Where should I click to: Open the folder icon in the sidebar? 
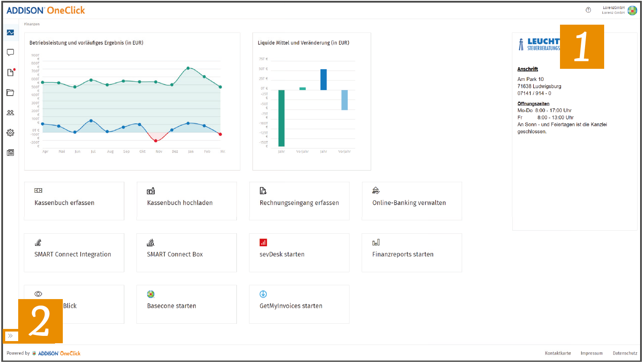(x=10, y=93)
